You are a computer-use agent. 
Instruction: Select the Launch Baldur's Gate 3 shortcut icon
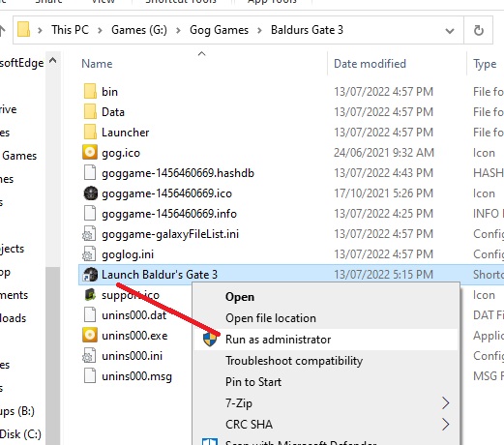pyautogui.click(x=90, y=275)
